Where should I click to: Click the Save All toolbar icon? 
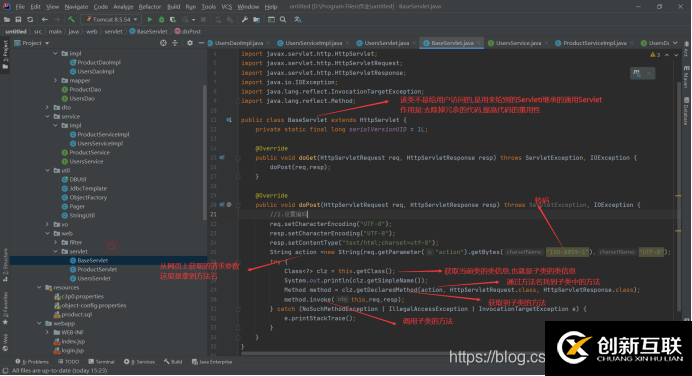pos(18,19)
